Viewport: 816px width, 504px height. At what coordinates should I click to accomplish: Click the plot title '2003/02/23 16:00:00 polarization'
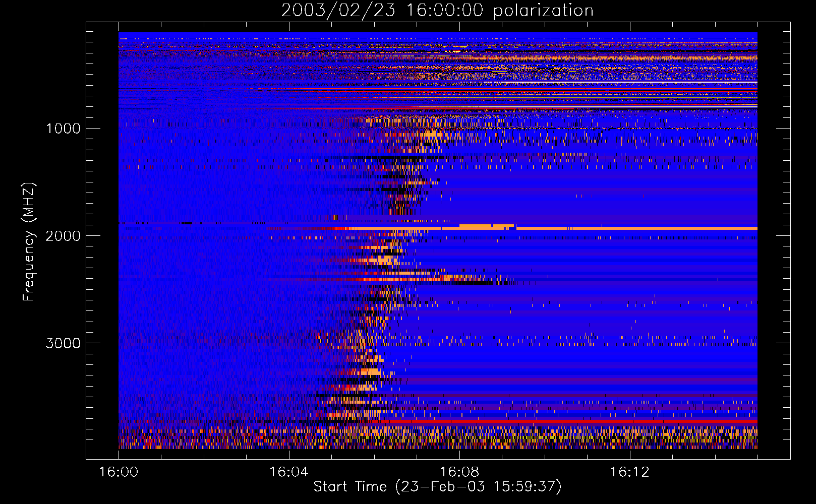[437, 11]
